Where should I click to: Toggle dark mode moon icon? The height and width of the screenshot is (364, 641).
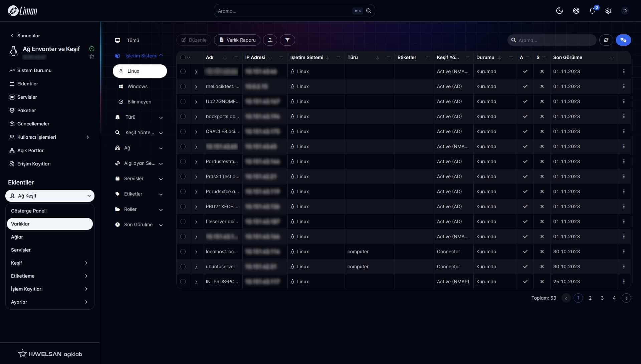coord(560,11)
